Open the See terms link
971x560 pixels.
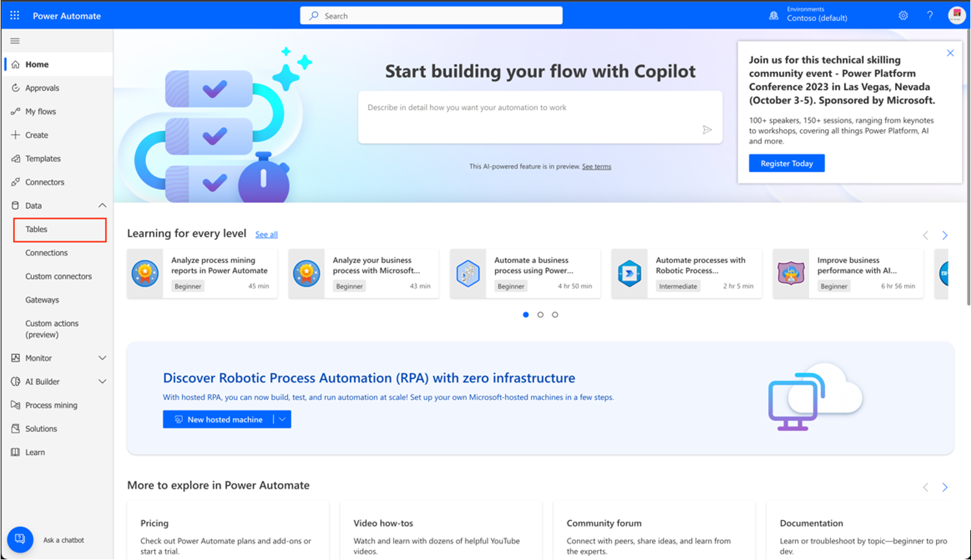[596, 167]
